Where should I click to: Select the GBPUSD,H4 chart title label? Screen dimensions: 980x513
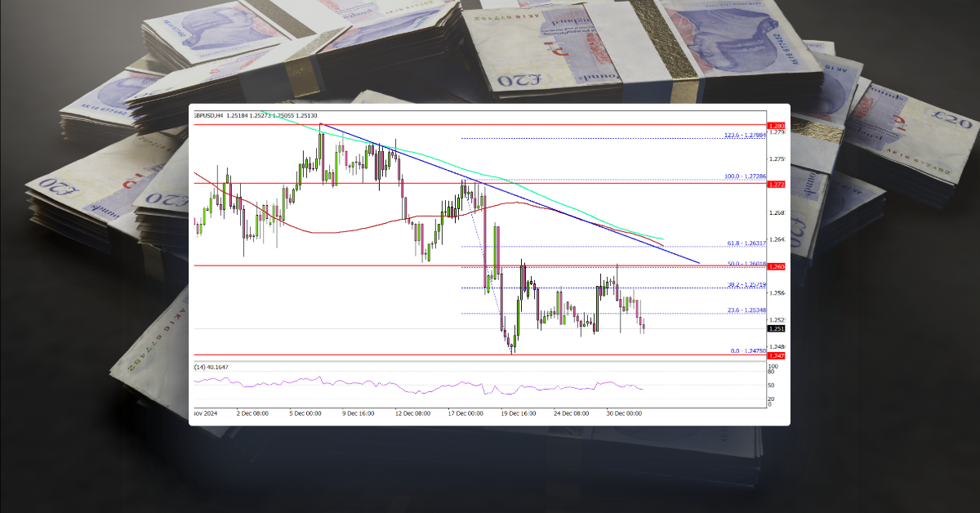point(209,115)
